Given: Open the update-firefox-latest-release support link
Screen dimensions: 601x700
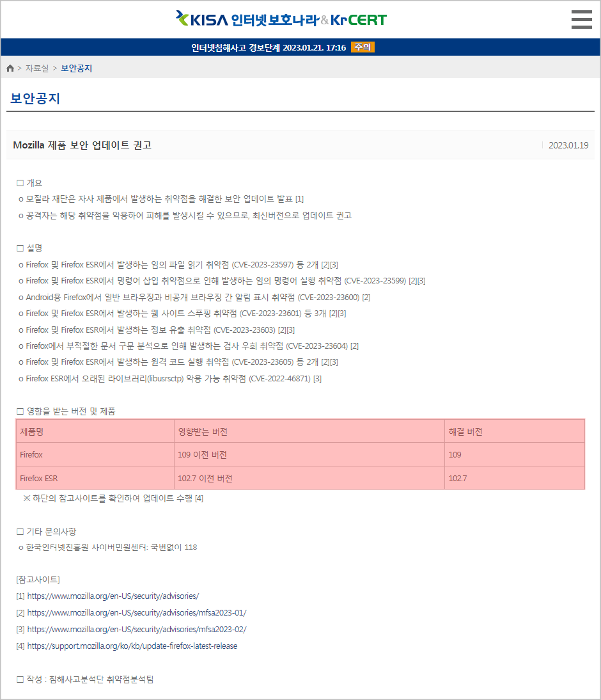Looking at the screenshot, I should point(132,646).
